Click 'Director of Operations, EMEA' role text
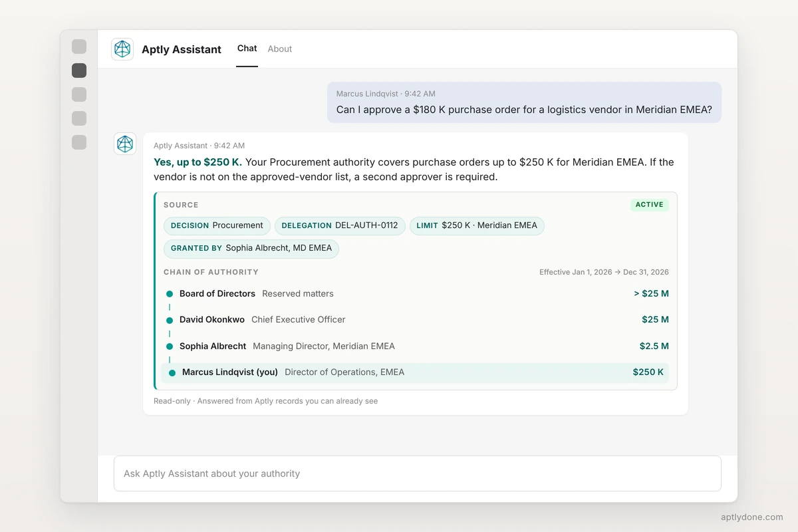This screenshot has width=798, height=532. click(344, 372)
